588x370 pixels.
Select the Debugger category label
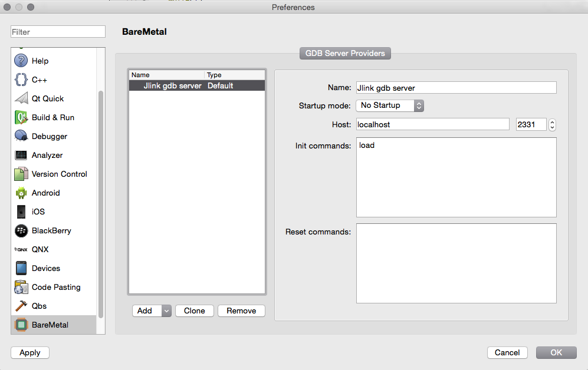click(x=50, y=136)
